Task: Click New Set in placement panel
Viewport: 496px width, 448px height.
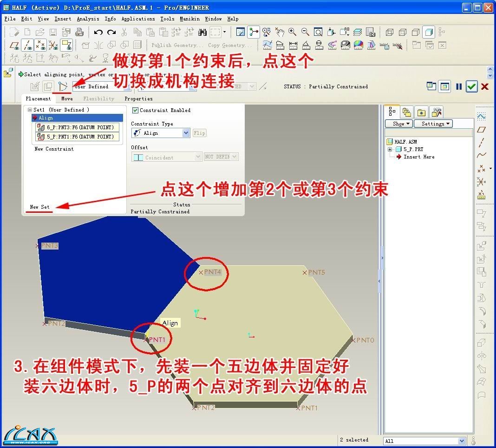Action: [39, 207]
